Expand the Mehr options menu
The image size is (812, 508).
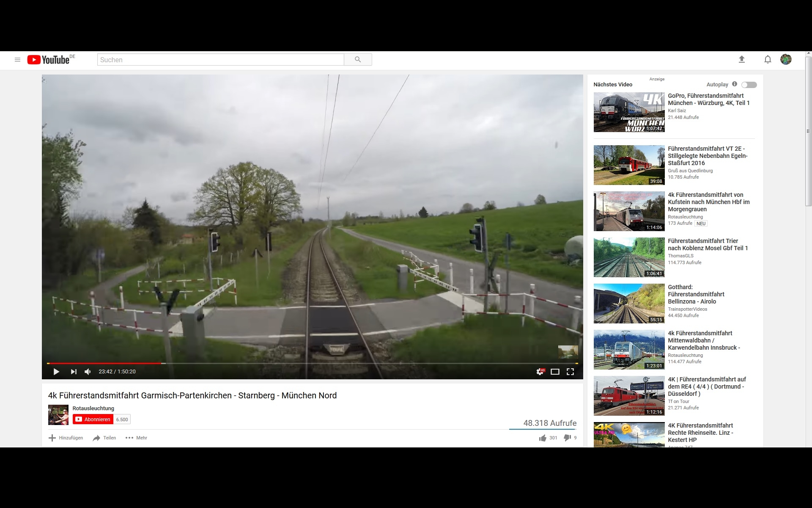tap(136, 438)
